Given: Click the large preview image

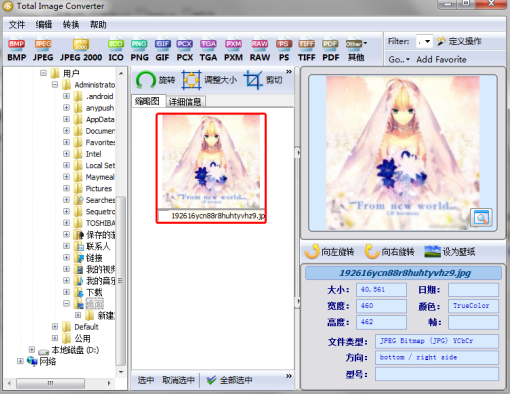Looking at the screenshot, I should coord(403,153).
